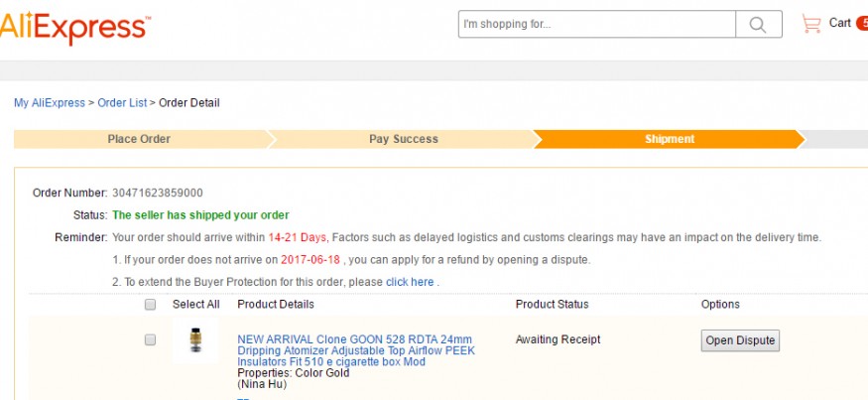Click the order number 30471623859000

tap(157, 193)
